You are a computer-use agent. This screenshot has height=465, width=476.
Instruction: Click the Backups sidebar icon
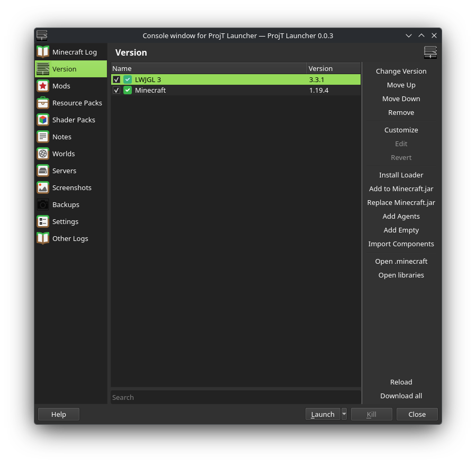tap(43, 204)
